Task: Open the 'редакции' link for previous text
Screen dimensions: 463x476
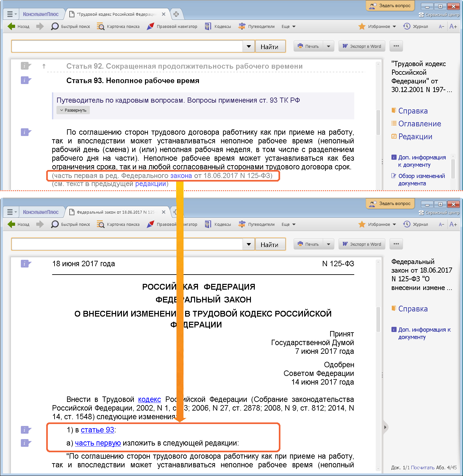Action: point(150,184)
